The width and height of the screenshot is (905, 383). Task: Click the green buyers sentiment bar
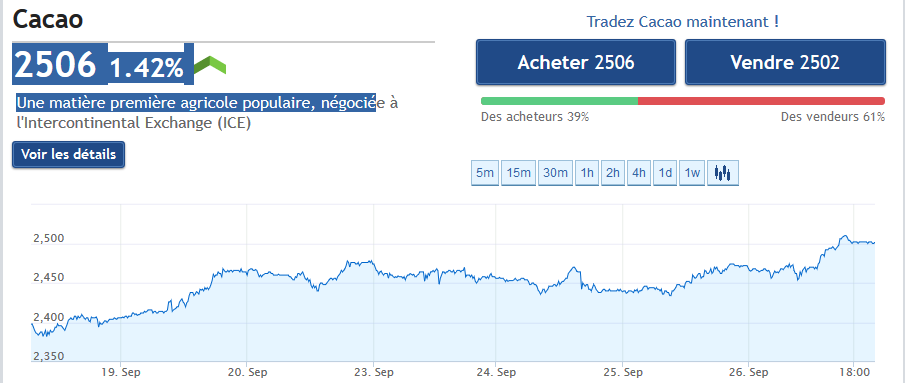click(x=559, y=101)
